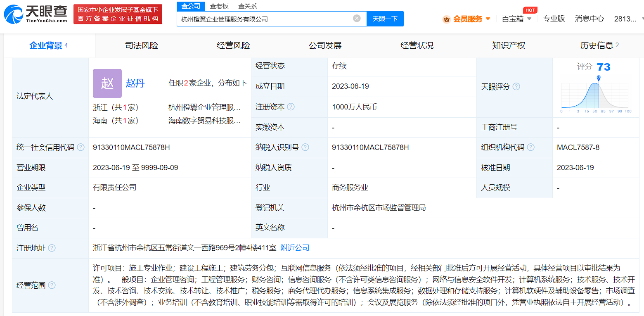Expand the 会员服务 dropdown arrow

488,19
